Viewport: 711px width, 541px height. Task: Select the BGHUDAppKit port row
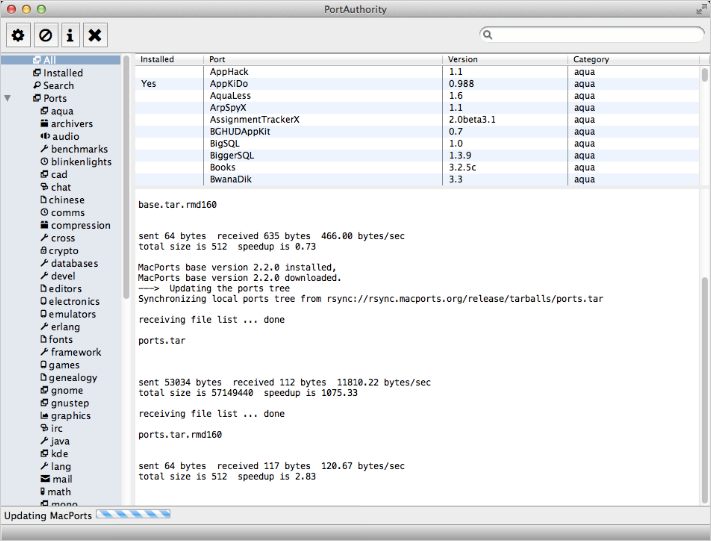click(417, 132)
